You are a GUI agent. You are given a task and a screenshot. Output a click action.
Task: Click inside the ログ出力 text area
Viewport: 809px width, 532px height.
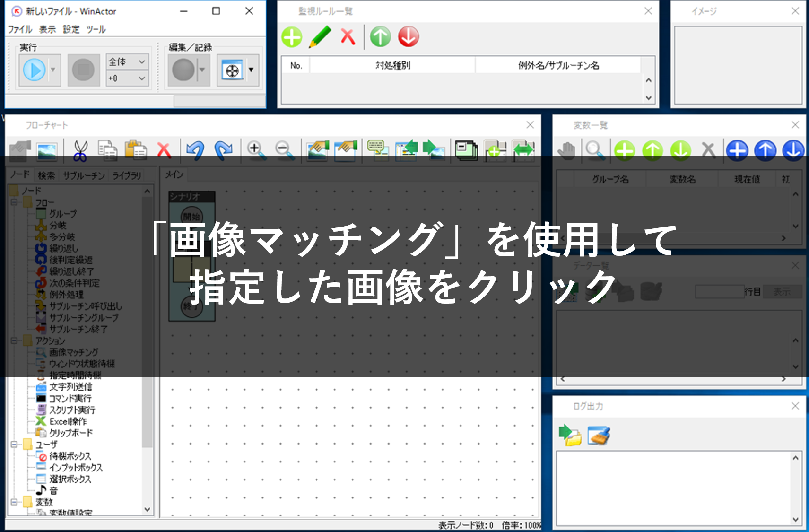(674, 488)
